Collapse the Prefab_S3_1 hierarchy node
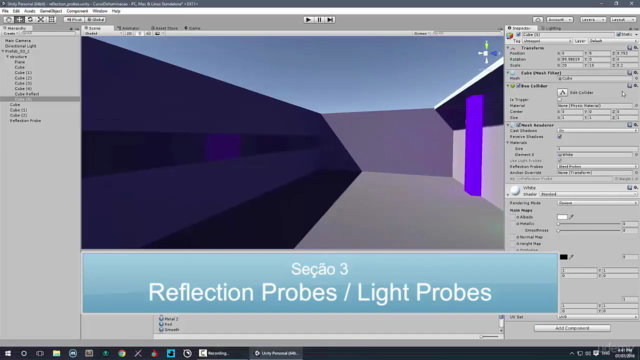640x360 pixels. pyautogui.click(x=3, y=51)
